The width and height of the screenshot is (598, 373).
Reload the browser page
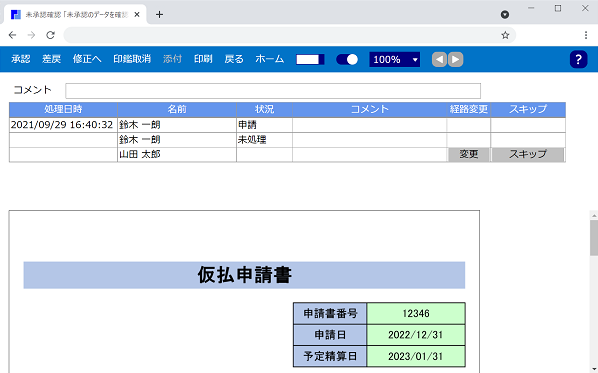(50, 35)
